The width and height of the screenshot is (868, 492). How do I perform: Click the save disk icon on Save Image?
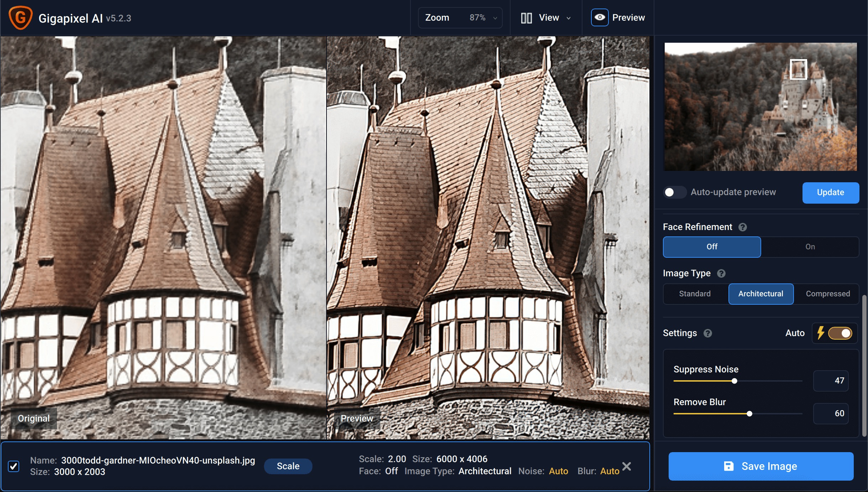(x=730, y=466)
